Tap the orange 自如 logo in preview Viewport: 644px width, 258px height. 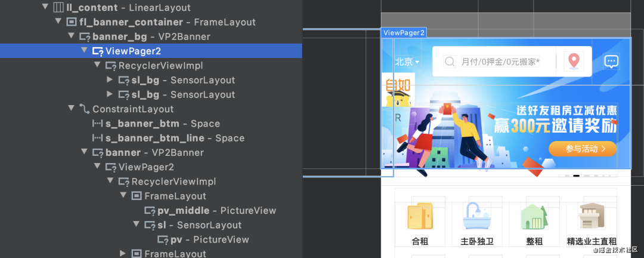click(x=398, y=85)
